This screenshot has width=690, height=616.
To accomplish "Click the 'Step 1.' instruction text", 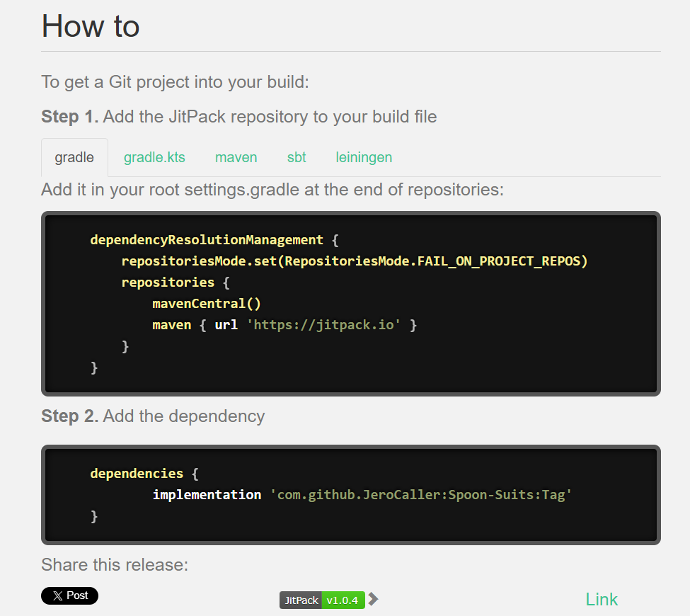I will pos(239,117).
